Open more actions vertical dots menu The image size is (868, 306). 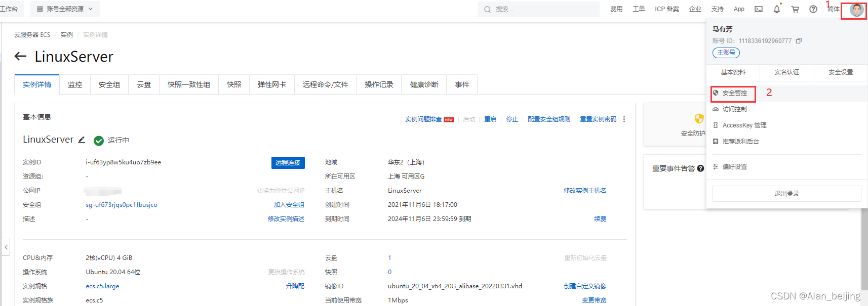(624, 119)
